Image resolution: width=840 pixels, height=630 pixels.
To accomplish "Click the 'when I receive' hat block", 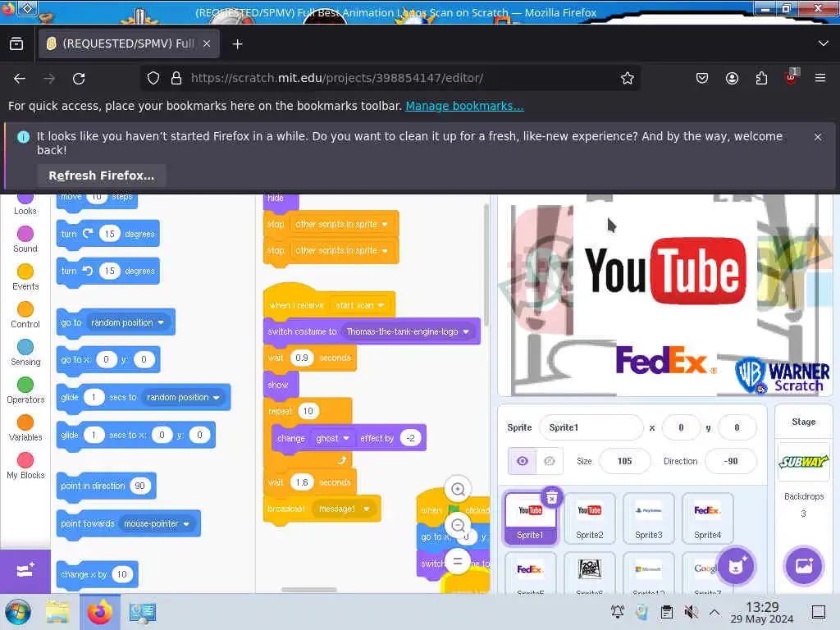I will click(295, 304).
